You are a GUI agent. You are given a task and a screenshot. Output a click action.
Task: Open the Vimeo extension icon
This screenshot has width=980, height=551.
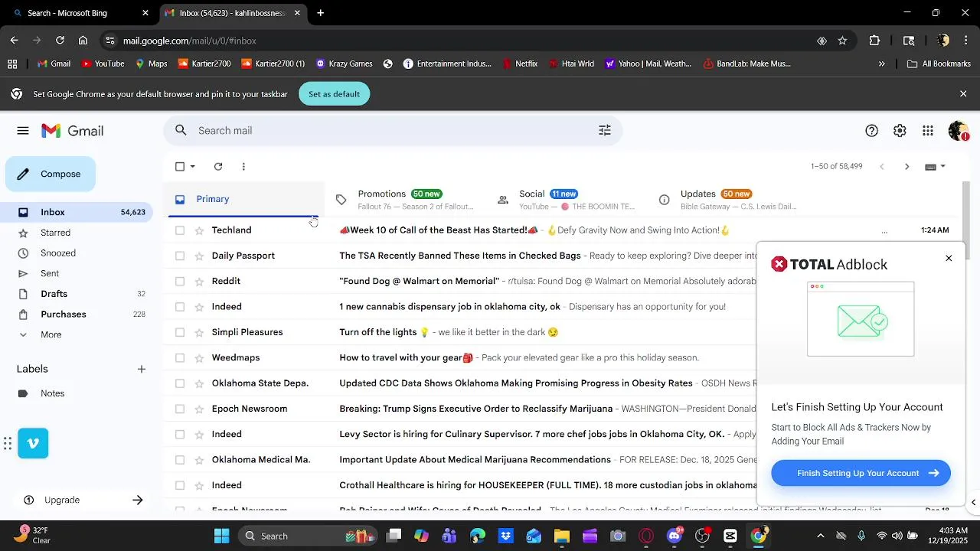[x=33, y=443]
